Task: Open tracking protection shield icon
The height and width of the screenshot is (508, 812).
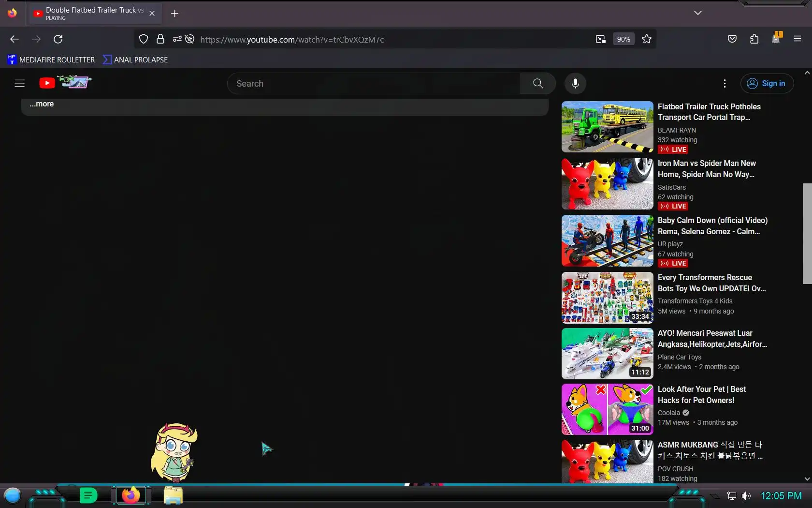Action: point(144,39)
